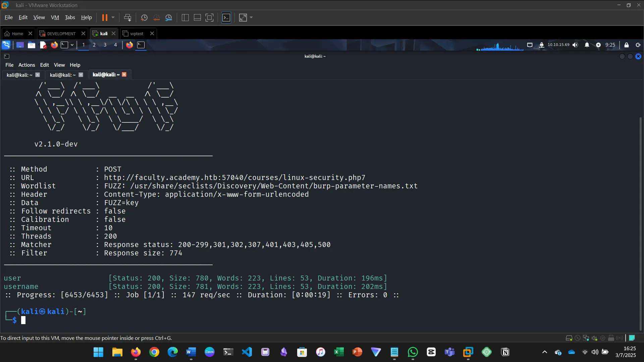Open the text editor from the Kali panel
Screen dimensions: 644x362
(x=43, y=45)
